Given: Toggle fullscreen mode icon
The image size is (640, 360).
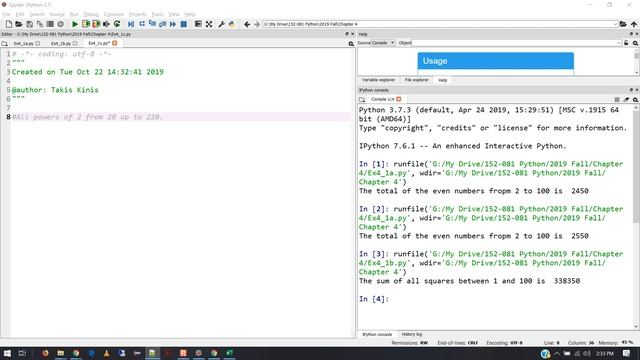Looking at the screenshot, I should click(x=209, y=24).
